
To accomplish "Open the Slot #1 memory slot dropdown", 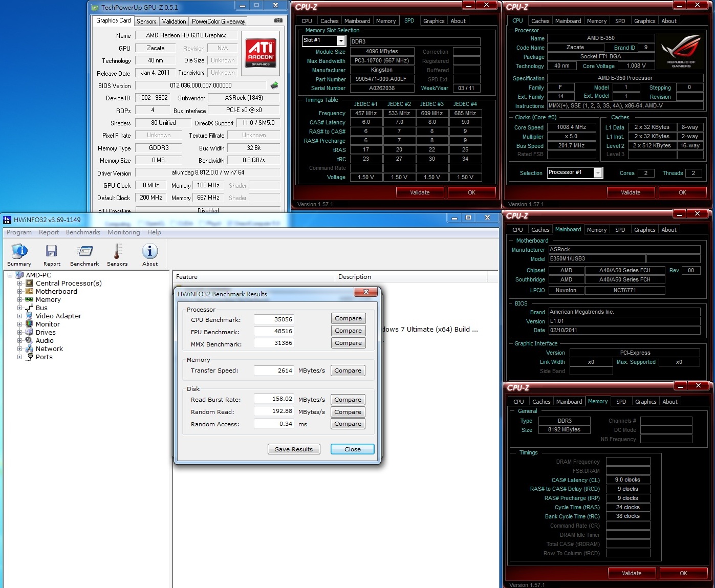I will pyautogui.click(x=341, y=40).
